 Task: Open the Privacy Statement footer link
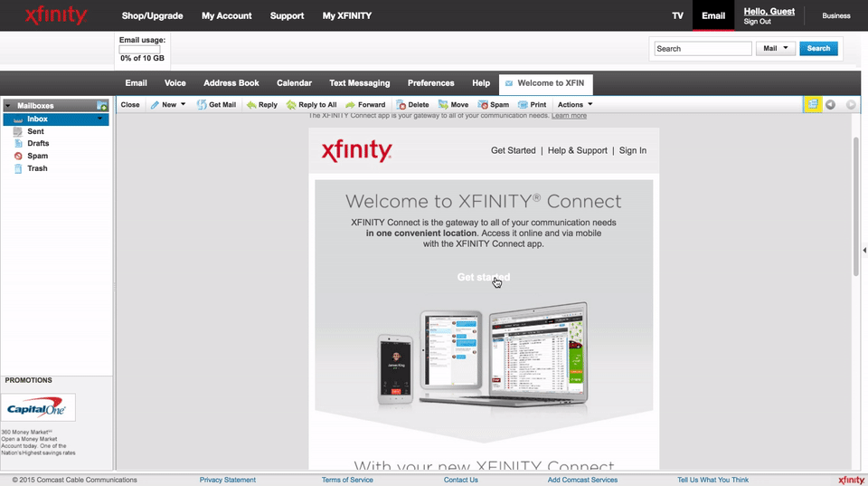(x=228, y=480)
